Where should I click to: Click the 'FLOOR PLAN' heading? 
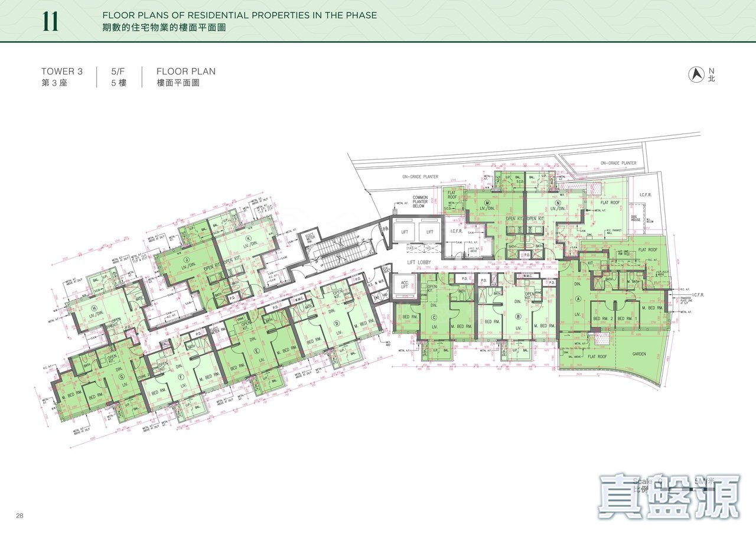click(x=186, y=71)
